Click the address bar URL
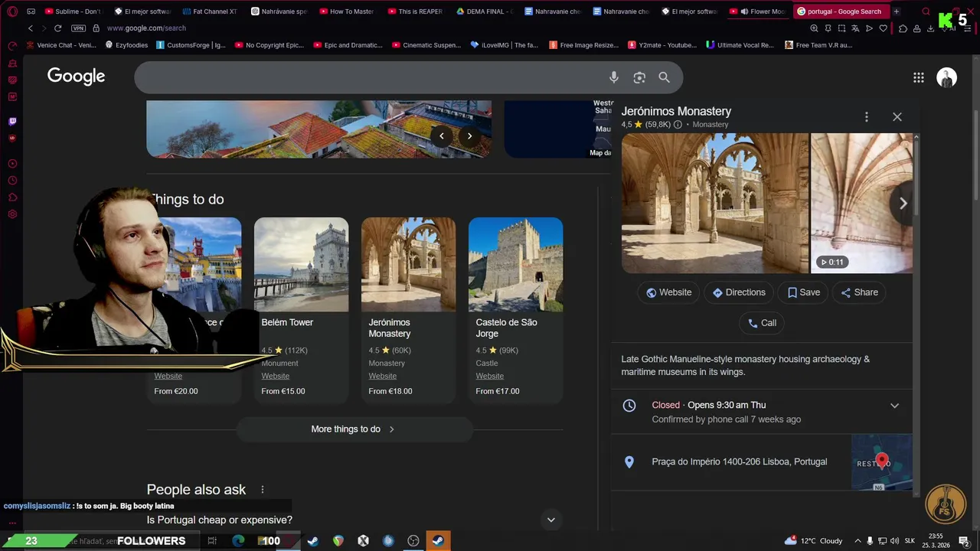The height and width of the screenshot is (551, 980). click(146, 28)
